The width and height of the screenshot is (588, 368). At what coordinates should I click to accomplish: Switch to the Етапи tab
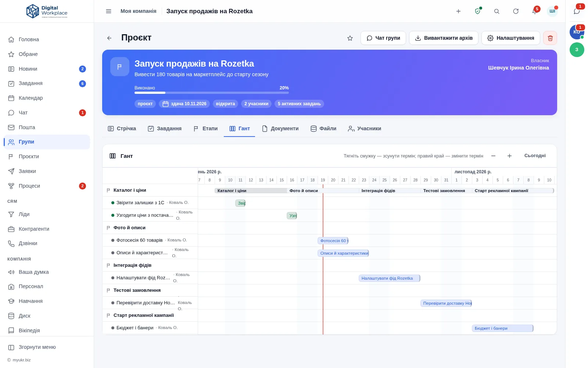tap(205, 128)
